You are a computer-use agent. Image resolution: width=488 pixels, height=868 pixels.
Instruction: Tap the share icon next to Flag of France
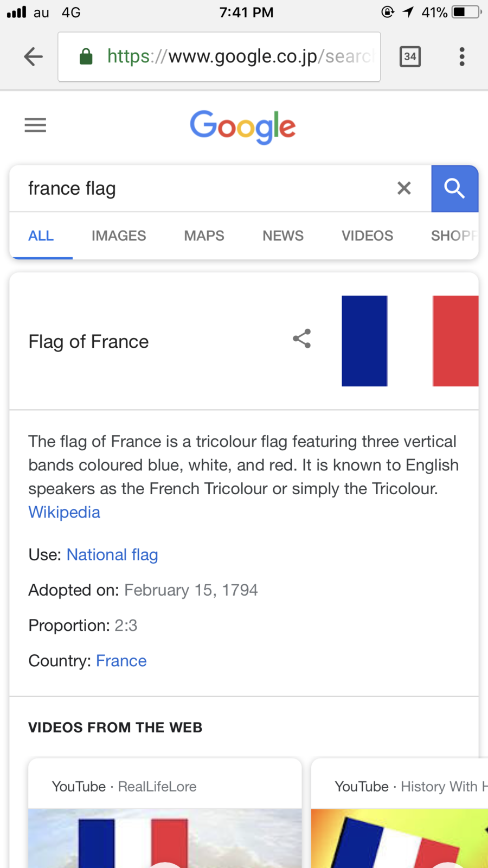(x=301, y=339)
